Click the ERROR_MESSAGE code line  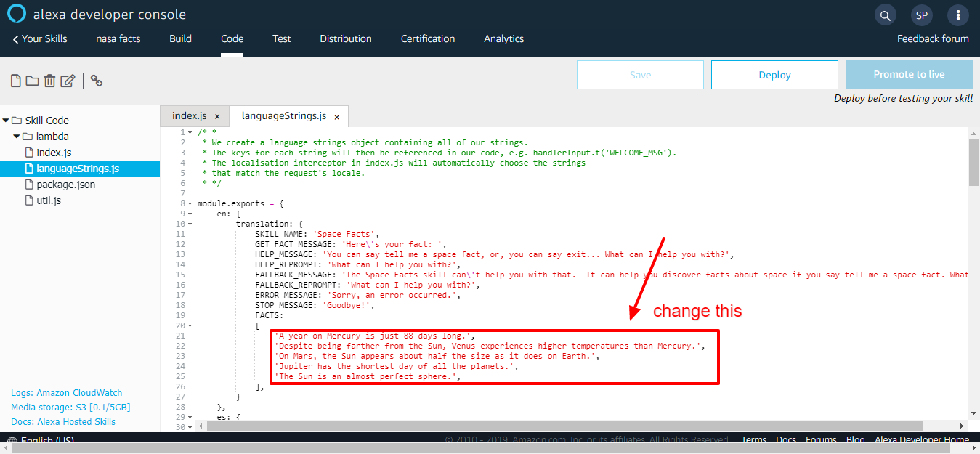357,296
